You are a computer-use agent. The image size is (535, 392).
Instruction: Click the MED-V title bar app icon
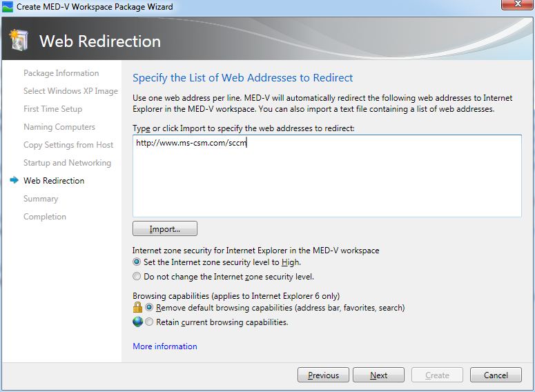[x=8, y=7]
